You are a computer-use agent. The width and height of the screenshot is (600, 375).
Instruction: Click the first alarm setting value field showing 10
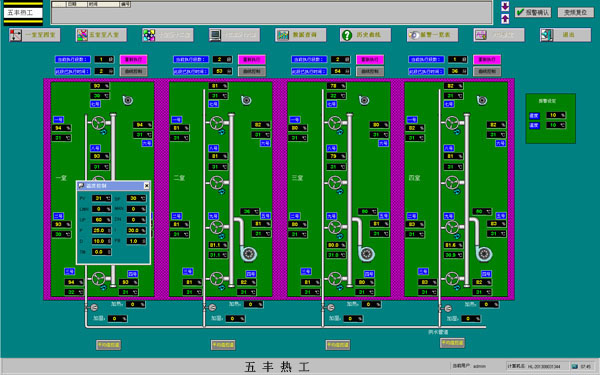pyautogui.click(x=556, y=115)
